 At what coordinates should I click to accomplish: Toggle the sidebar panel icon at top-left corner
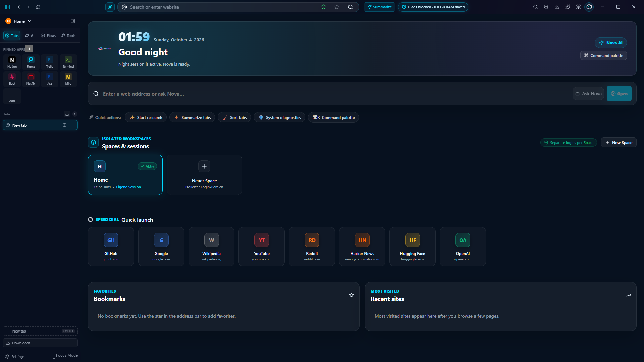(7, 7)
